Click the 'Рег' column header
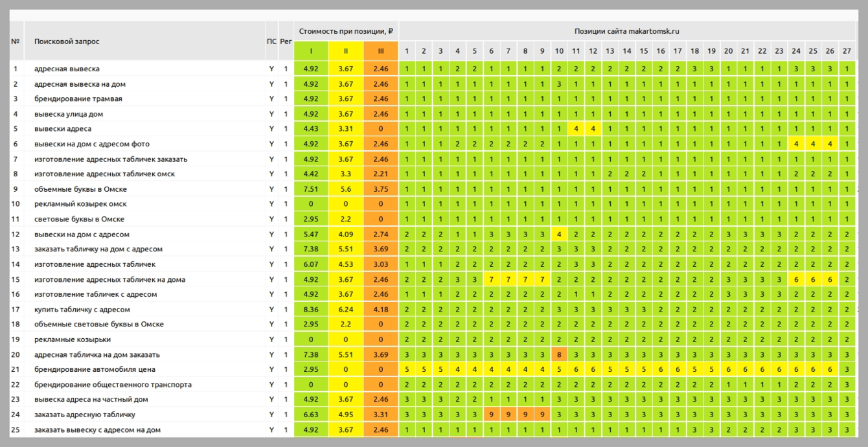868x447 pixels. (x=286, y=41)
